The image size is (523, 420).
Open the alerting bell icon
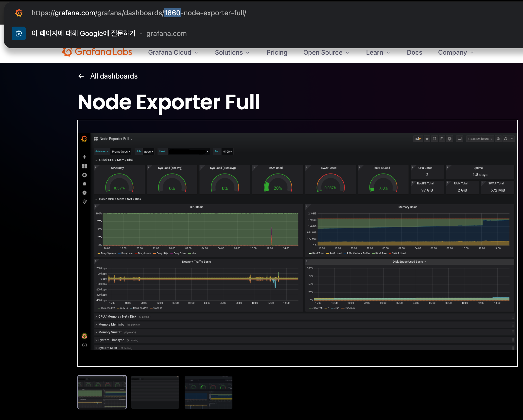point(84,184)
